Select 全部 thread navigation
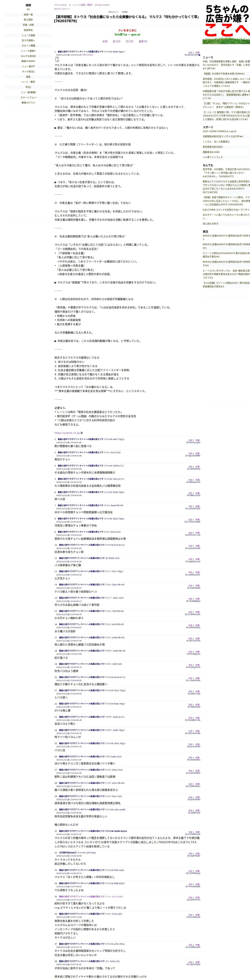The height and width of the screenshot is (980, 250). pos(105,41)
